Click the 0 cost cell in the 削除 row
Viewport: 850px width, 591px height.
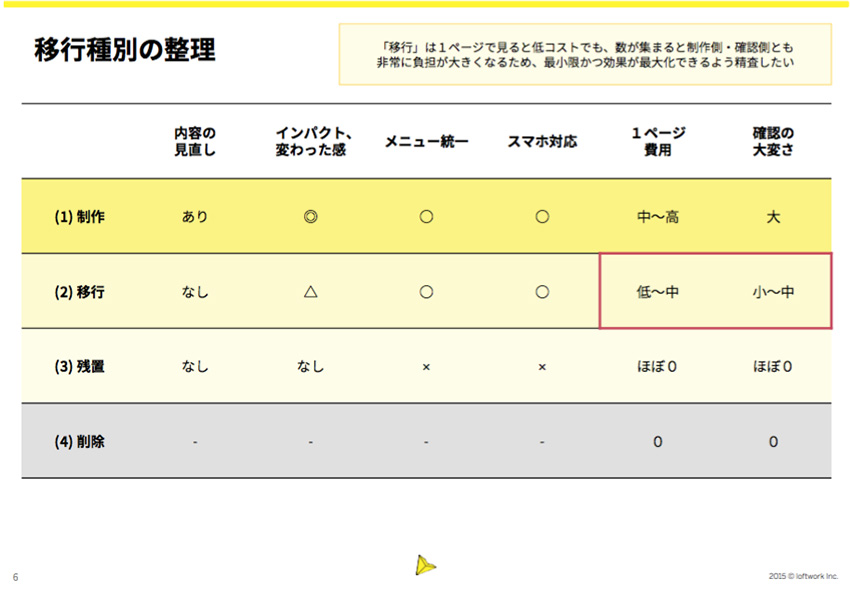[x=658, y=442]
